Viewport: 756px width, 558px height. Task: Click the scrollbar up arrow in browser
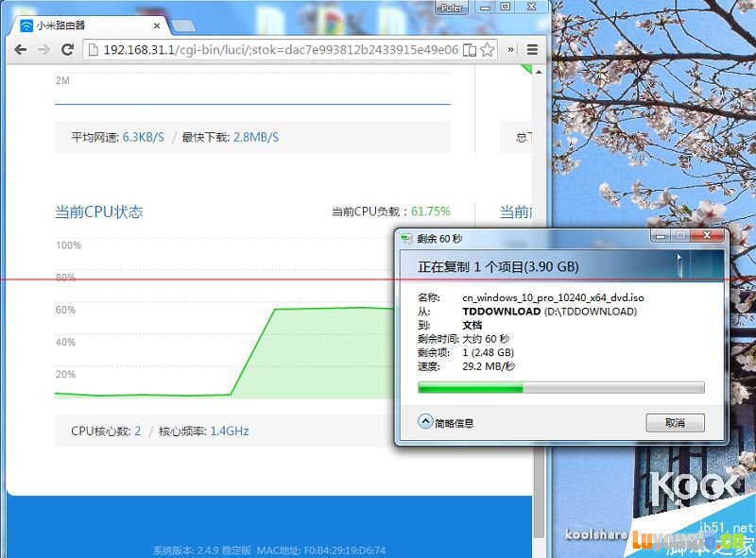click(x=539, y=73)
